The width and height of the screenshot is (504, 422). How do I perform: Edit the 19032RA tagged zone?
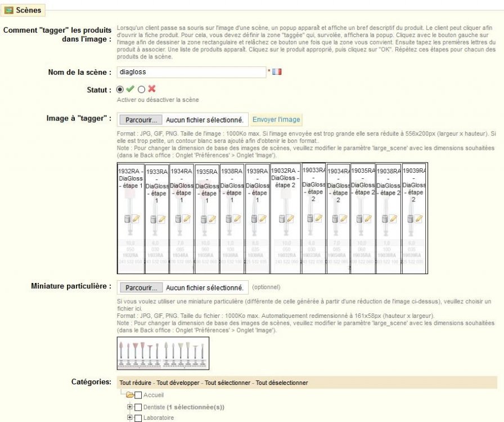pos(290,219)
